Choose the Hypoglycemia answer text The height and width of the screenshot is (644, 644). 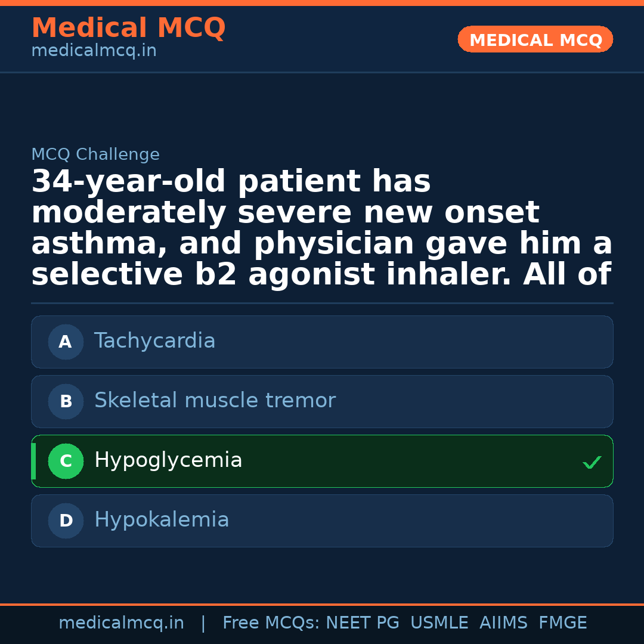point(168,460)
